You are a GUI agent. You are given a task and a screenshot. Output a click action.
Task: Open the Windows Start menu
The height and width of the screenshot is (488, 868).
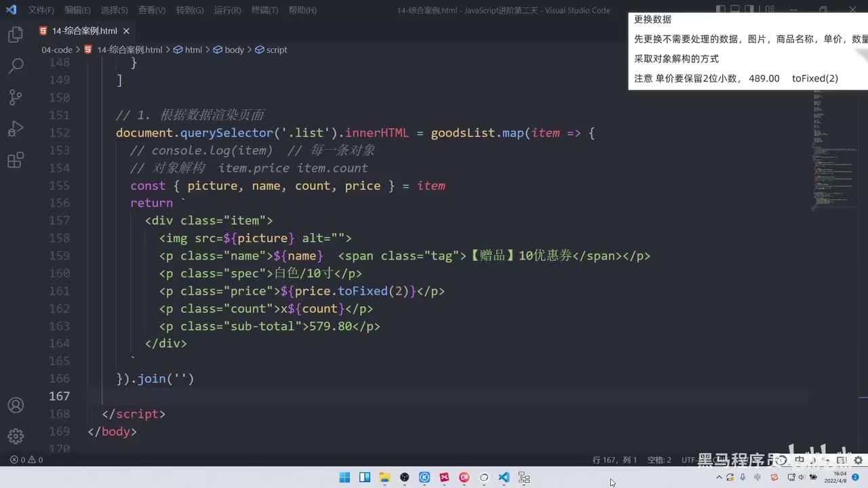[344, 477]
